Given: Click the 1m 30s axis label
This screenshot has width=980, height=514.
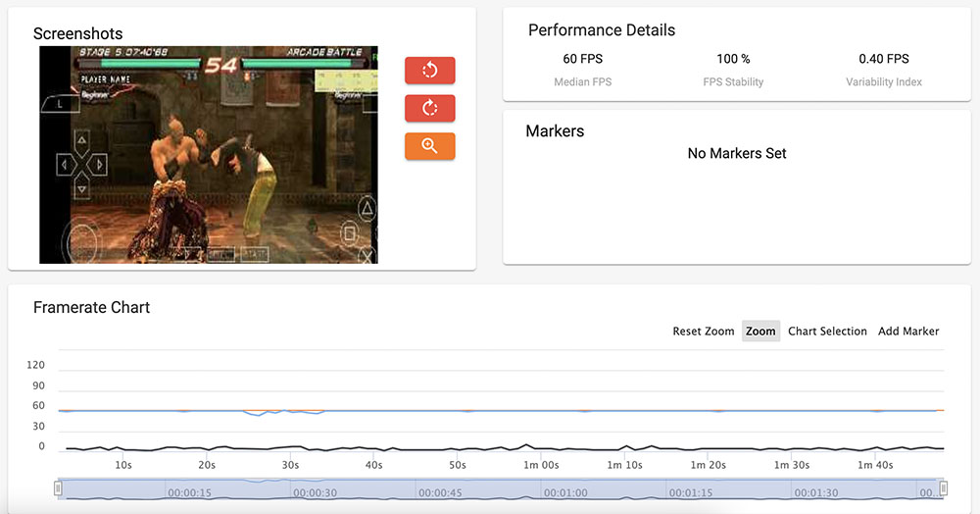Looking at the screenshot, I should 791,465.
